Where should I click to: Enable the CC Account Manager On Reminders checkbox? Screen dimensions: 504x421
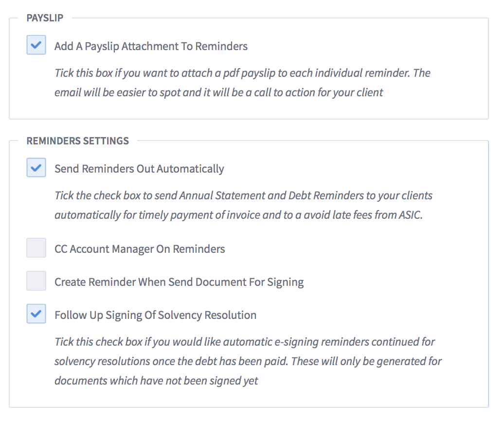36,248
